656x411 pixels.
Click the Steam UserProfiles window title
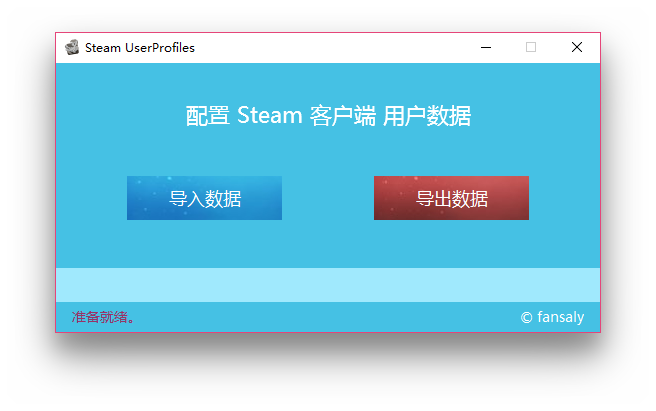[140, 48]
